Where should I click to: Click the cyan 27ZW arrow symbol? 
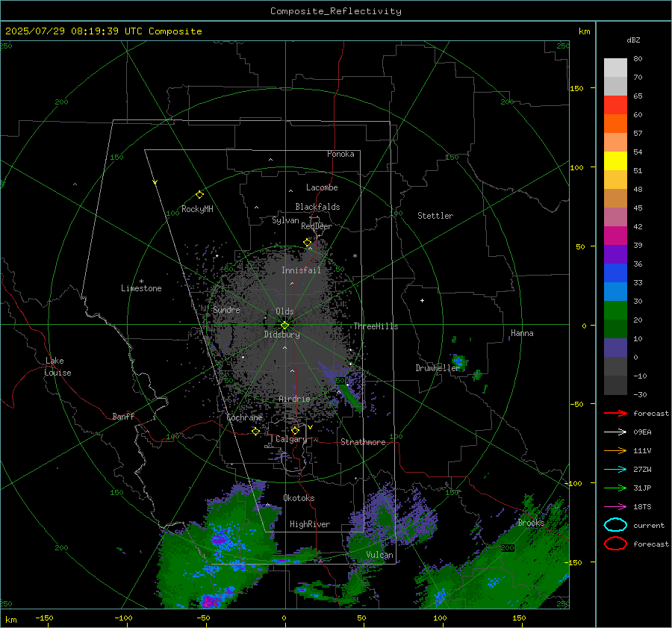(x=615, y=469)
